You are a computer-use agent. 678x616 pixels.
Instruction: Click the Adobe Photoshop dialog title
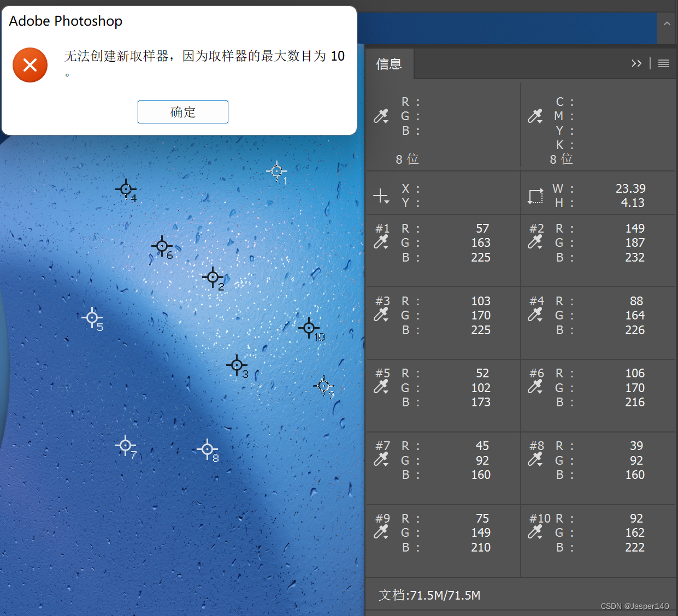click(x=66, y=21)
